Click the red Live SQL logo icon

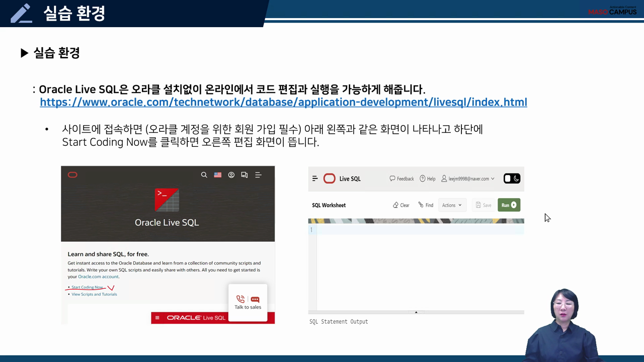tap(330, 178)
